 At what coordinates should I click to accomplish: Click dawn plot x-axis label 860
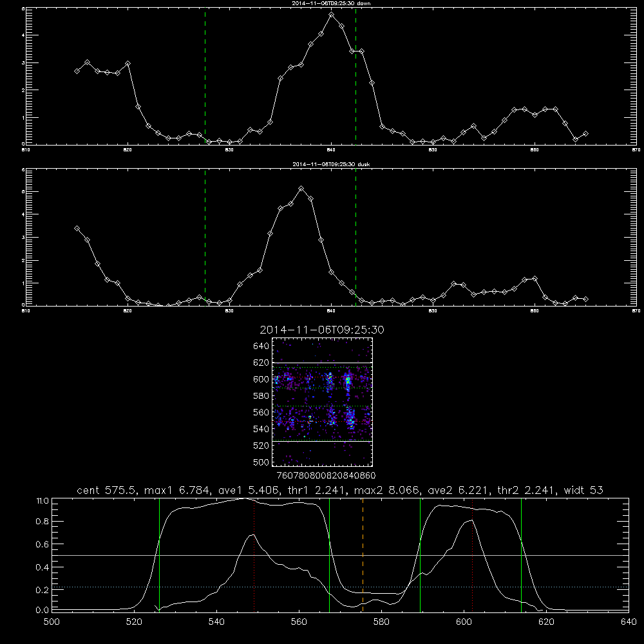coord(535,150)
